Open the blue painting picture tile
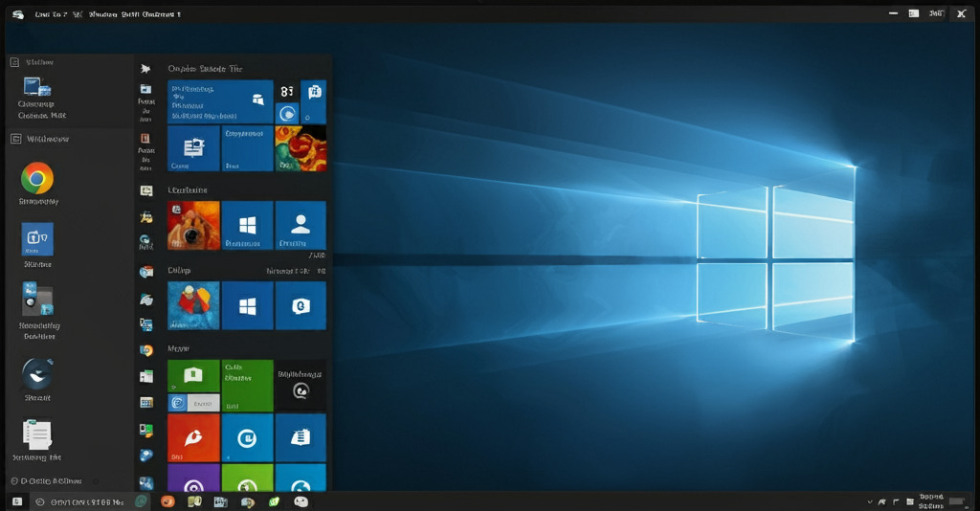Image resolution: width=980 pixels, height=511 pixels. [193, 306]
